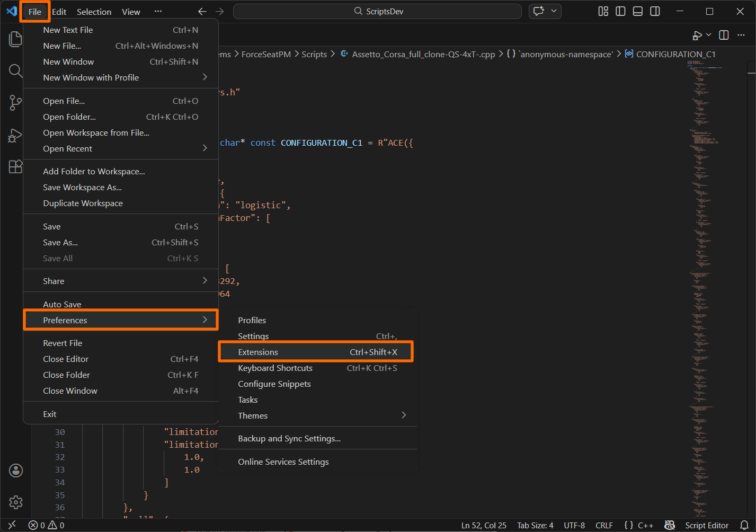The image size is (756, 532).
Task: Click the File menu
Action: (x=35, y=12)
